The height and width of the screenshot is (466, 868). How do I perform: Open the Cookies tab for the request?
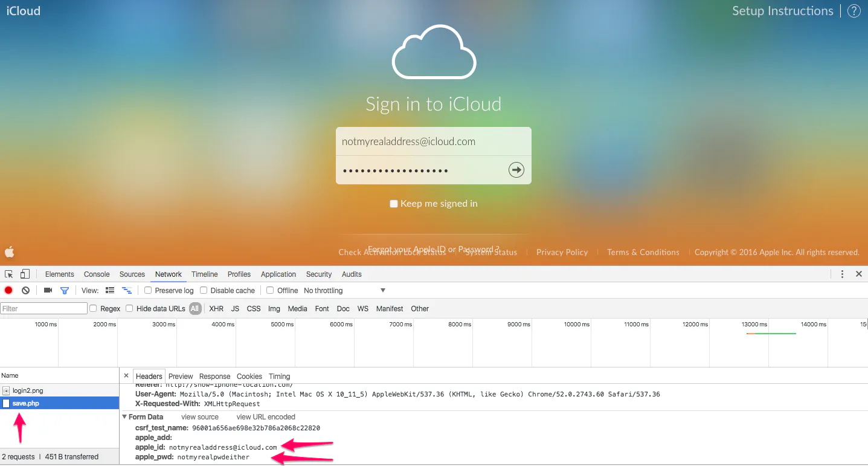[x=249, y=376]
